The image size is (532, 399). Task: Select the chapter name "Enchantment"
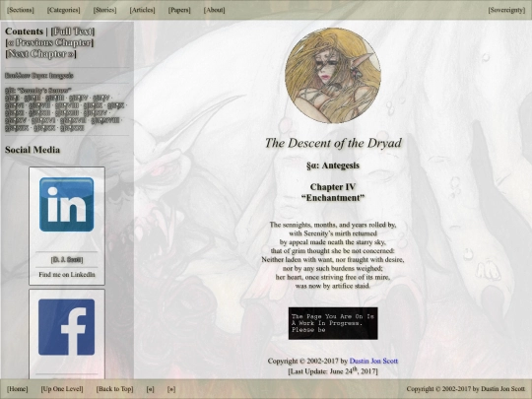point(333,198)
